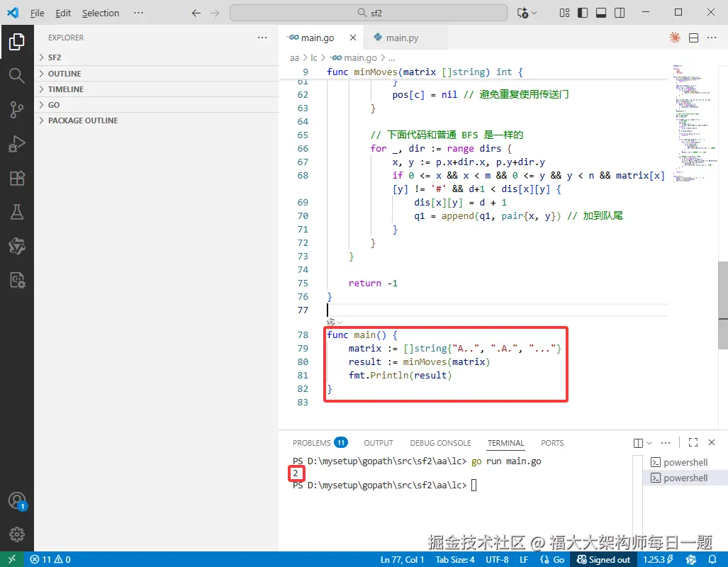Click the sf2 command center search box
Viewport: 728px width, 567px height.
[x=368, y=13]
